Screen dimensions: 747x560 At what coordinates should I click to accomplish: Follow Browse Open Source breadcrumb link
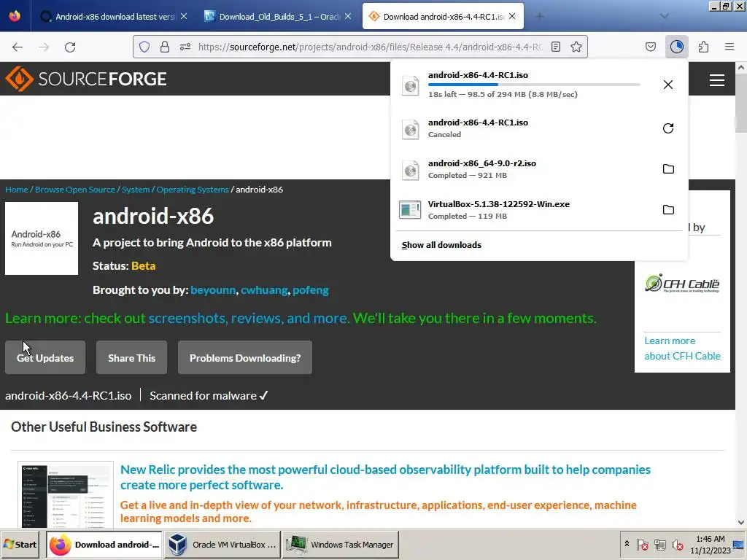coord(75,190)
